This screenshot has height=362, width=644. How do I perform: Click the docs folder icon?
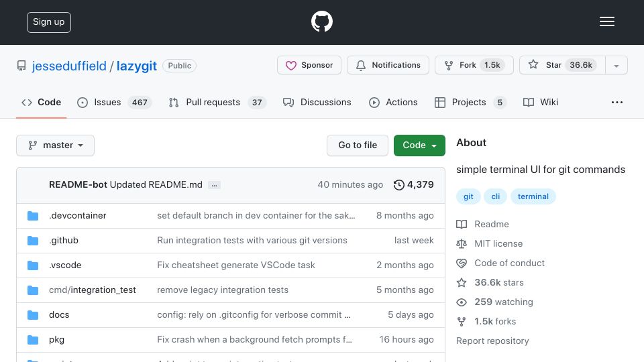click(33, 315)
